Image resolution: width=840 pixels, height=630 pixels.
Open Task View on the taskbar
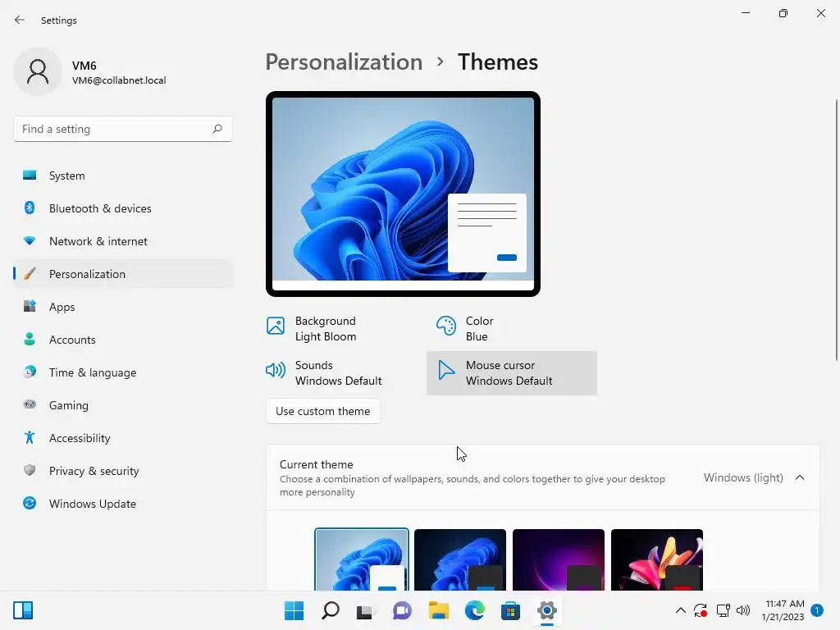click(367, 610)
